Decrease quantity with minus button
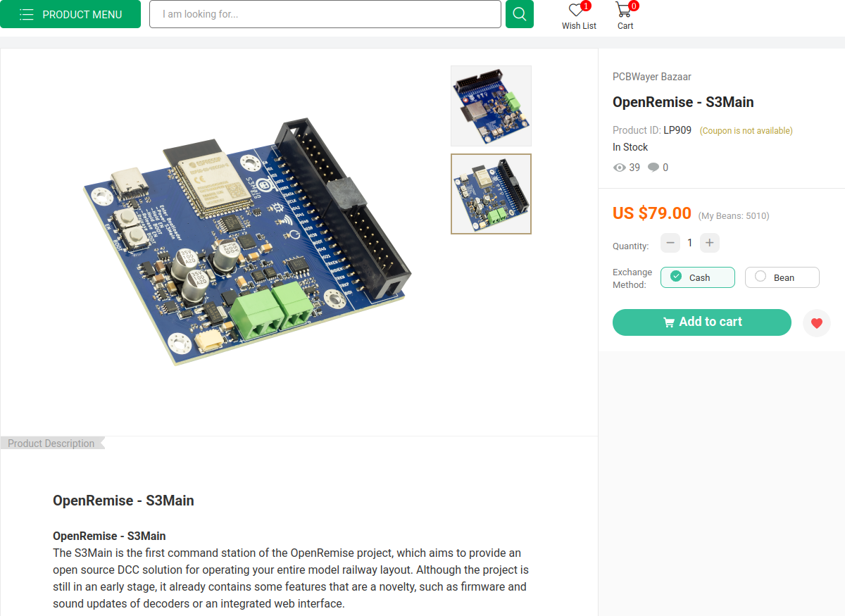Image resolution: width=845 pixels, height=616 pixels. (670, 243)
